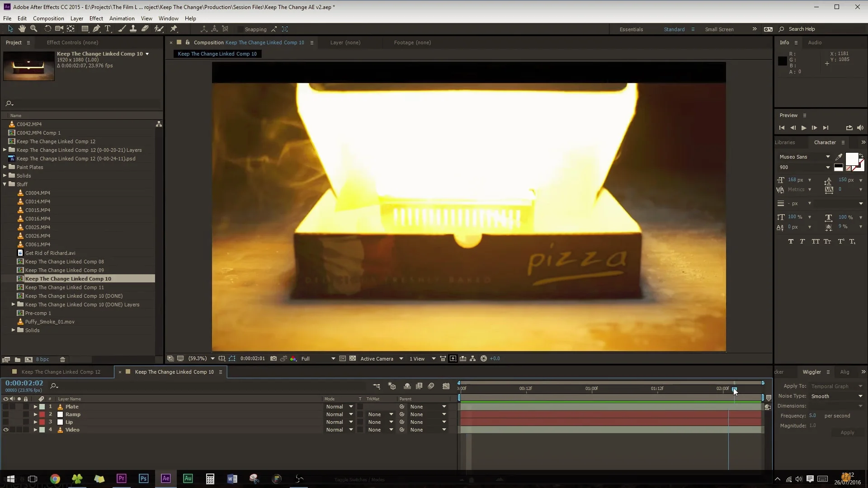Screen dimensions: 868x488
Task: Select the Pen tool
Action: [x=96, y=29]
